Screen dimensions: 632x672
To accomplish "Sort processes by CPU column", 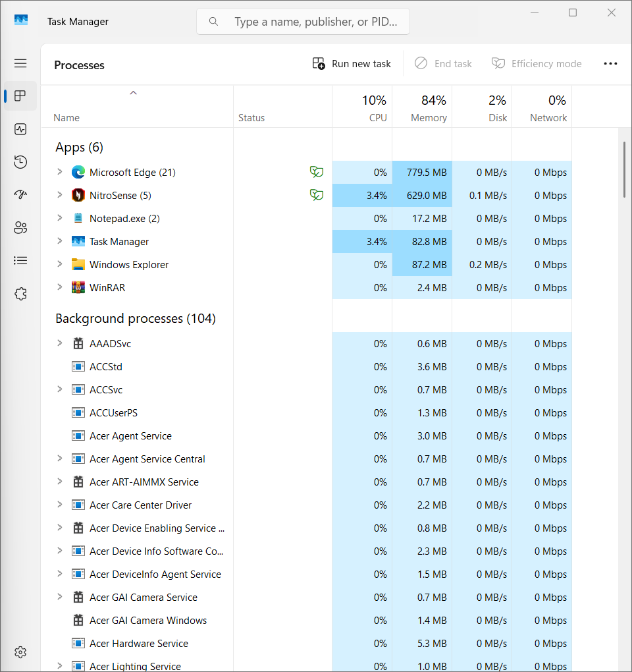I will [x=362, y=107].
